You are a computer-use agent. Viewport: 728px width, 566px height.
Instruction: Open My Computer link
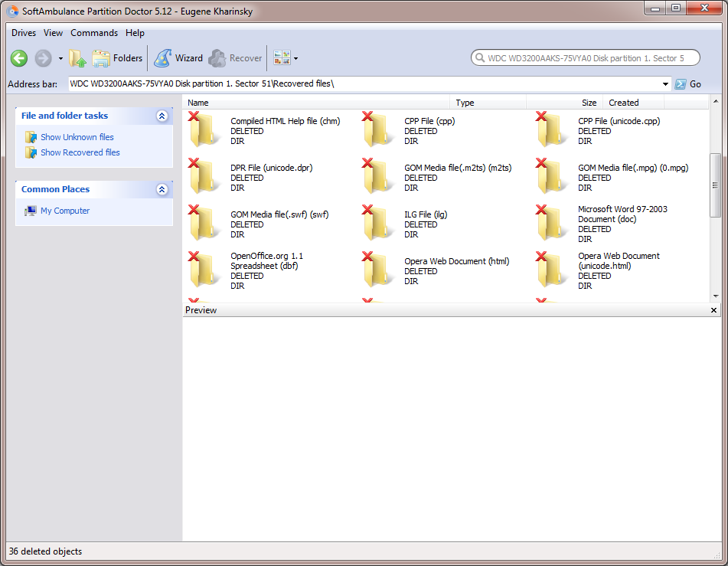tap(65, 211)
